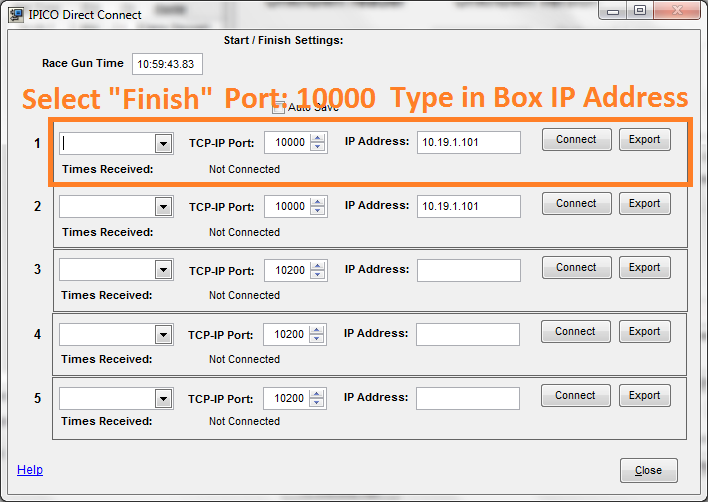Click Connect button for row 1

[x=577, y=139]
